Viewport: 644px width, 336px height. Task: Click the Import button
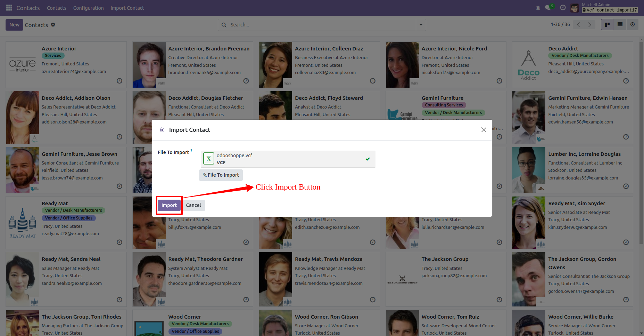[x=169, y=205]
